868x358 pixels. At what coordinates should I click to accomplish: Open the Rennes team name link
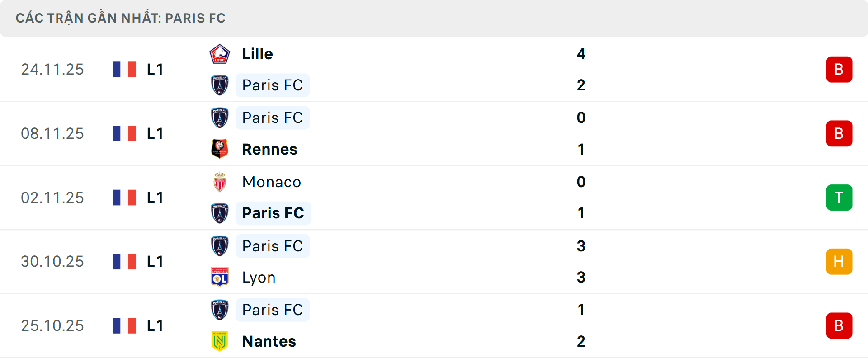point(269,149)
